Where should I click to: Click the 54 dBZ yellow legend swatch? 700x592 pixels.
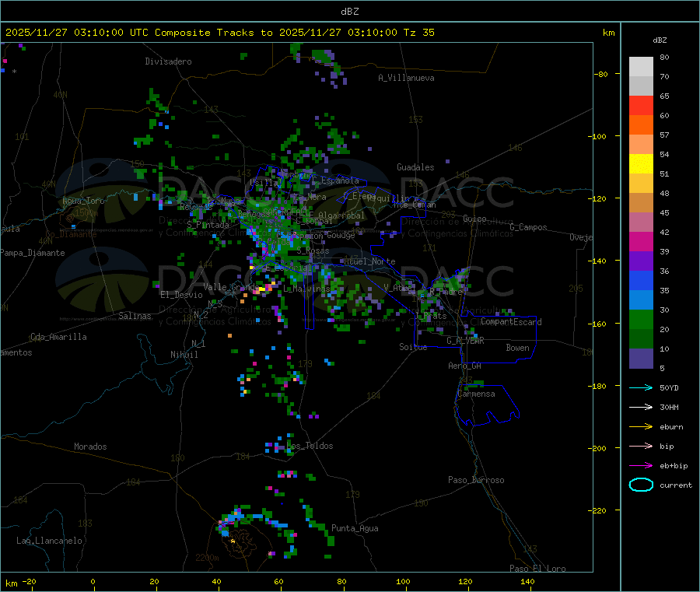(x=641, y=164)
